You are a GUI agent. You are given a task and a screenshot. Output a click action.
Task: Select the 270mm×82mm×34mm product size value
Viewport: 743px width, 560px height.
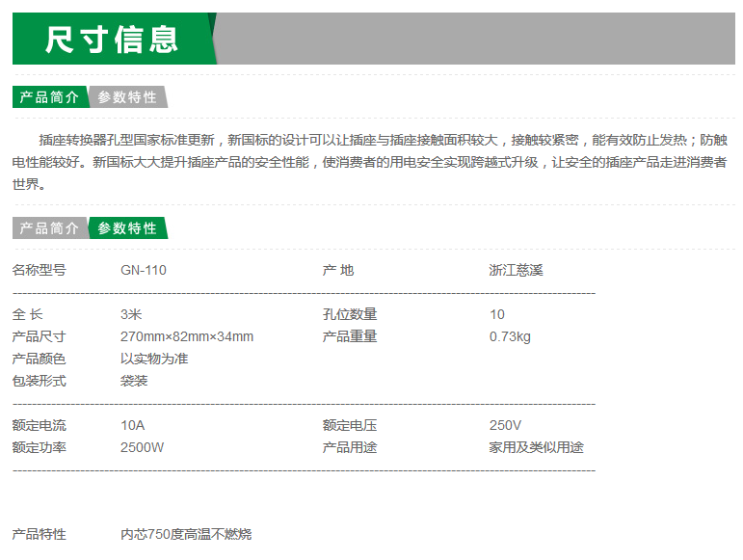pos(186,336)
